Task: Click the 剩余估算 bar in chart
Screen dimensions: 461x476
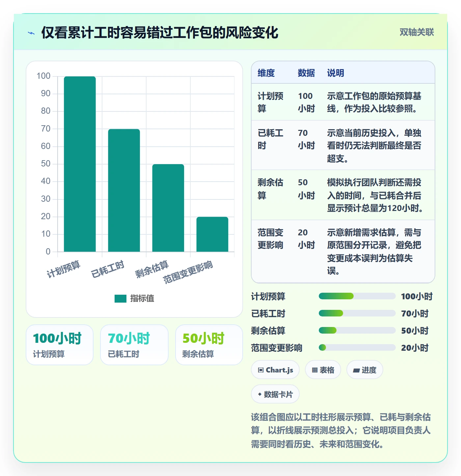Action: [x=168, y=208]
